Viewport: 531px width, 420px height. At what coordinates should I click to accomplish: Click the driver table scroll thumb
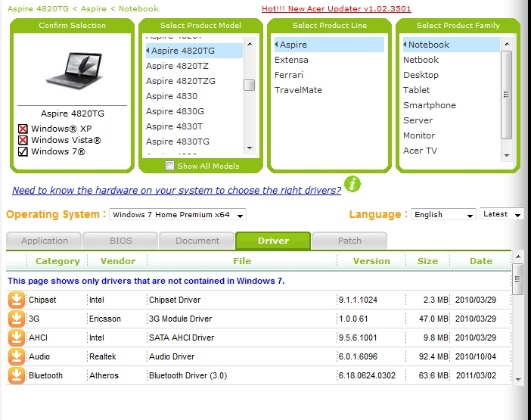pyautogui.click(x=517, y=279)
